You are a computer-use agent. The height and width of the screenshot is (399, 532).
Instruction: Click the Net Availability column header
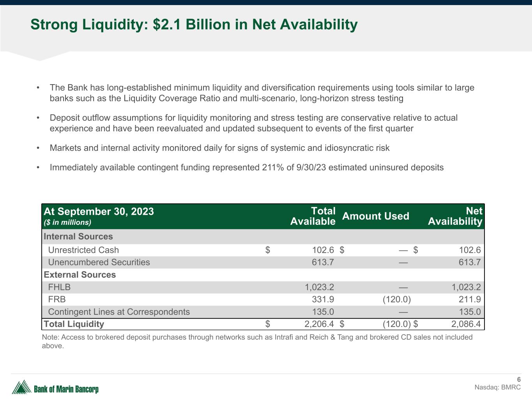pos(455,216)
